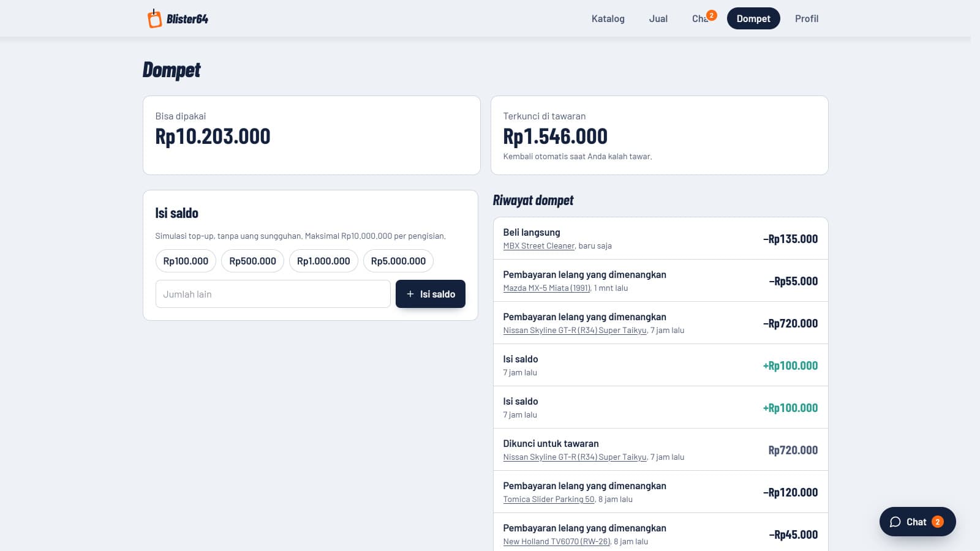Choose the Rp100.000 top-up preset

point(186,261)
